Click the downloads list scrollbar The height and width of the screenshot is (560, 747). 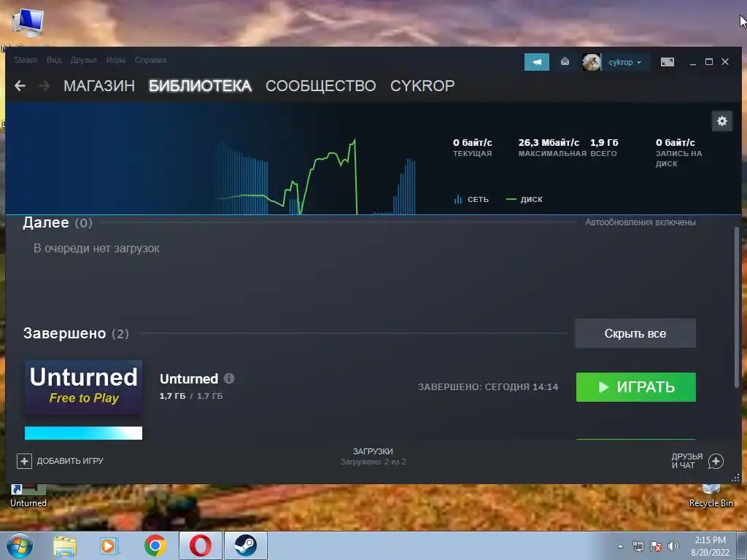(x=738, y=307)
